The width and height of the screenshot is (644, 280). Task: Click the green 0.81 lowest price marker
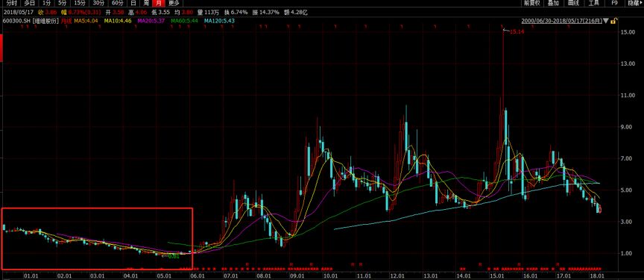174,256
